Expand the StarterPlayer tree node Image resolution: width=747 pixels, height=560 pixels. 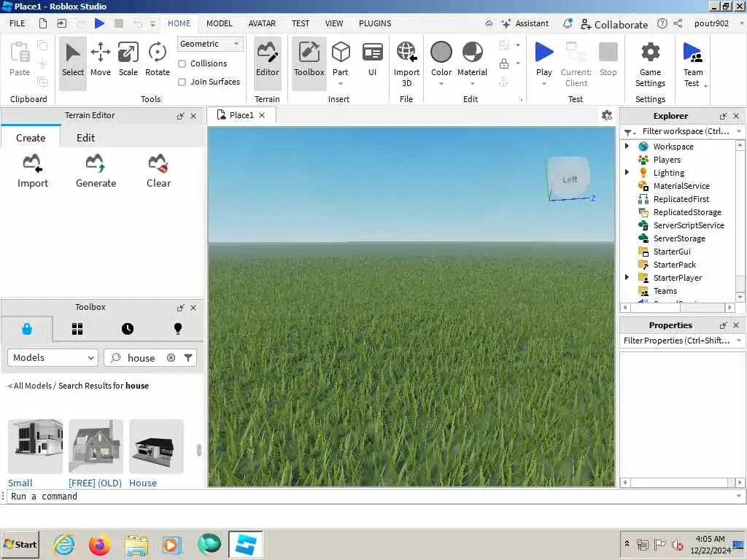(x=627, y=277)
